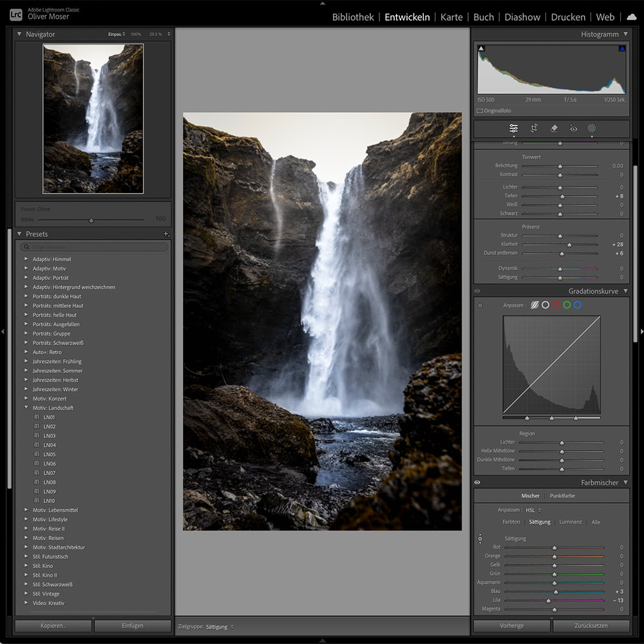Click the Belichtung slider handle
644x644 pixels.
coord(560,166)
